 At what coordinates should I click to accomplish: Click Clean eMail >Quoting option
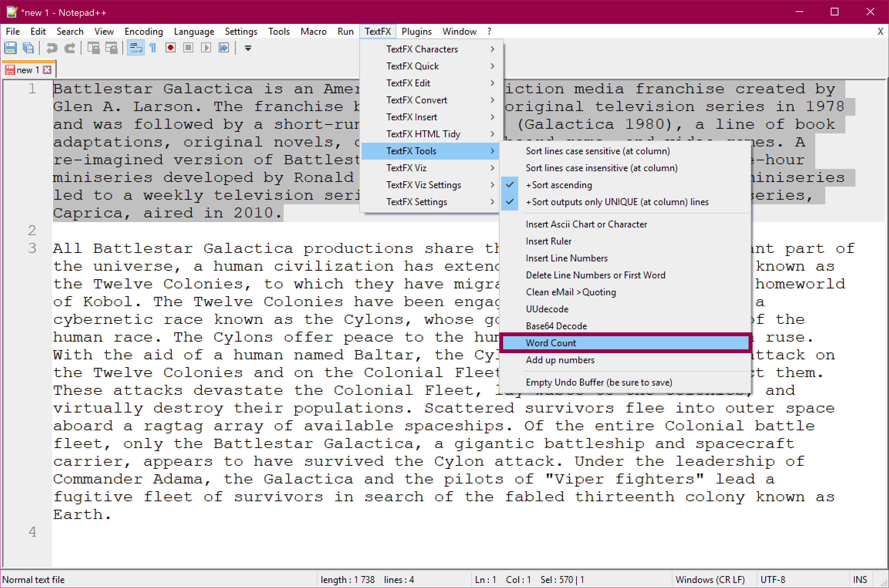(x=571, y=291)
